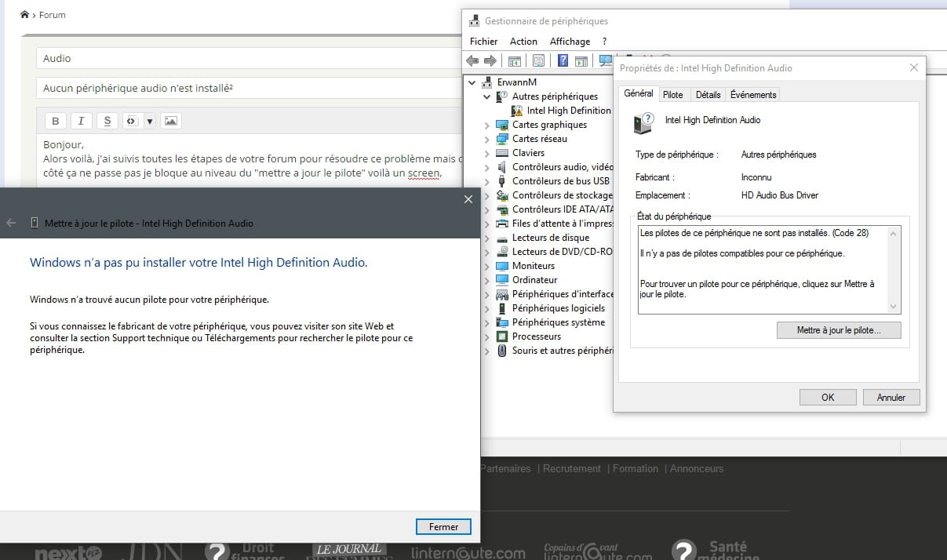The width and height of the screenshot is (947, 560).
Task: Insert code block via editor code icon
Action: click(x=131, y=121)
